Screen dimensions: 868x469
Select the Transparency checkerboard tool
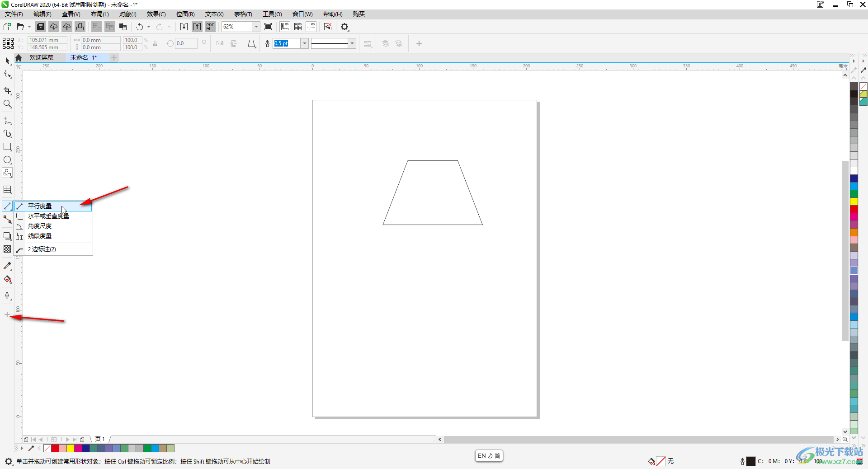tap(7, 249)
